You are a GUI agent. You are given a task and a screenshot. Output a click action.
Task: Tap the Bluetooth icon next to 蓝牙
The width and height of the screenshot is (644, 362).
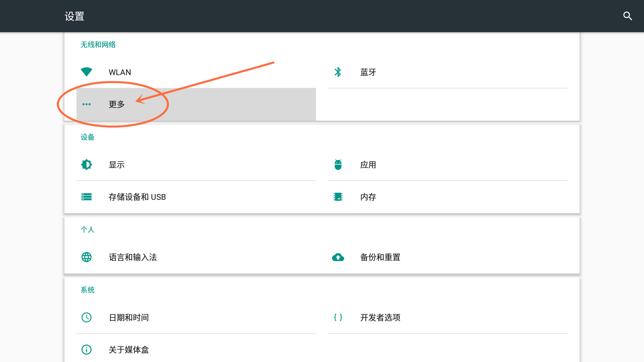coord(338,72)
